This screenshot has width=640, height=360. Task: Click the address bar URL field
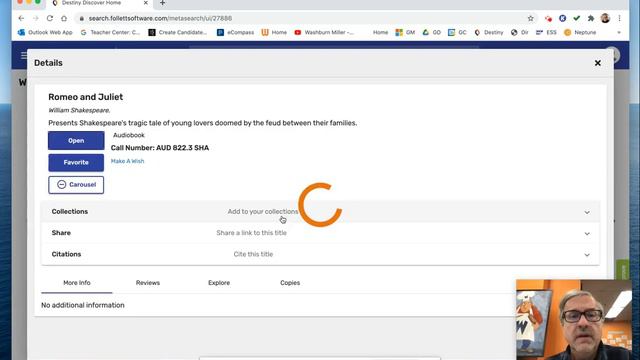(302, 18)
